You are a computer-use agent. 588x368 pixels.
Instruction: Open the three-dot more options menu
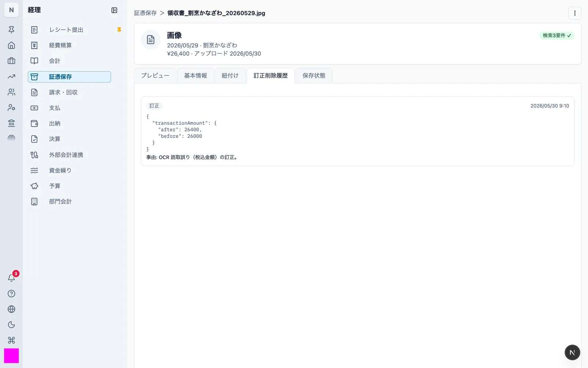575,13
